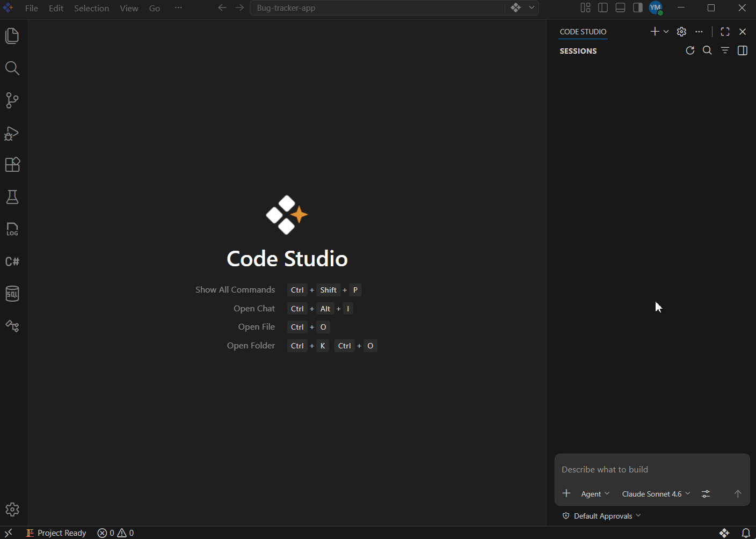
Task: Click the Describe what to build input
Action: pos(652,469)
